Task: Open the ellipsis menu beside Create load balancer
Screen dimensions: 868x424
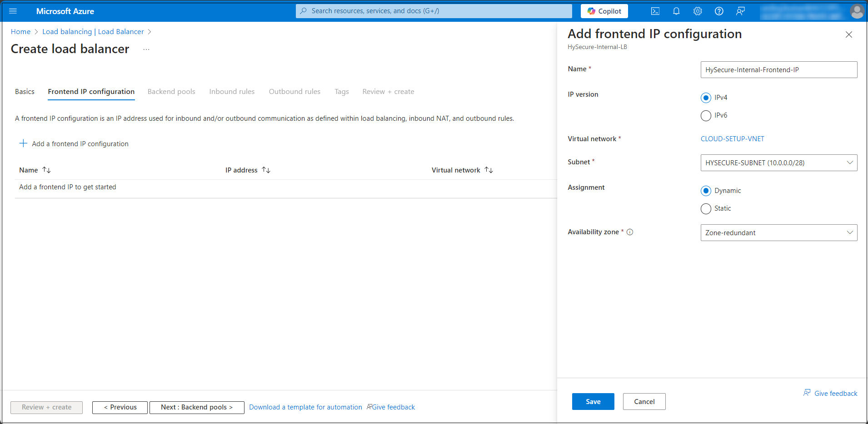Action: (146, 49)
